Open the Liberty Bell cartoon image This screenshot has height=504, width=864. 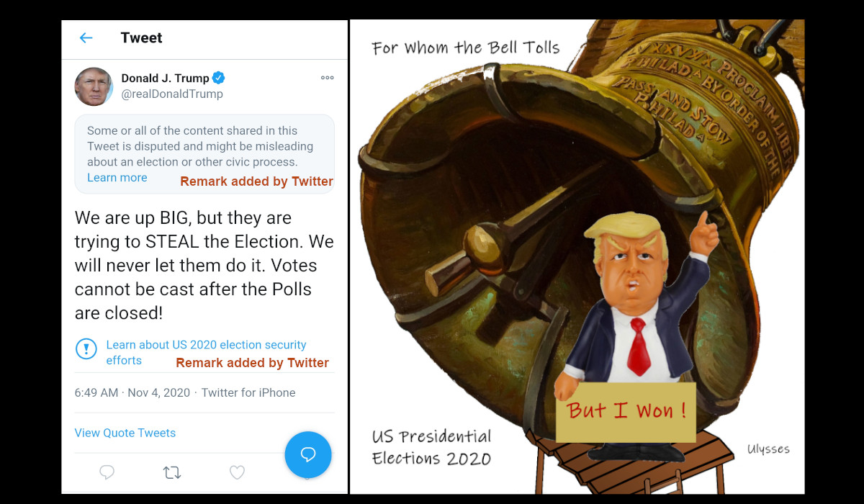pos(577,256)
